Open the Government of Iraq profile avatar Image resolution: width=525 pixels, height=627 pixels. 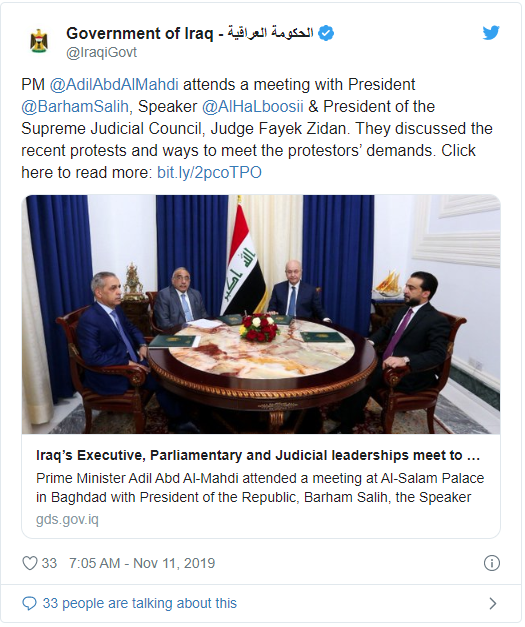(x=39, y=40)
